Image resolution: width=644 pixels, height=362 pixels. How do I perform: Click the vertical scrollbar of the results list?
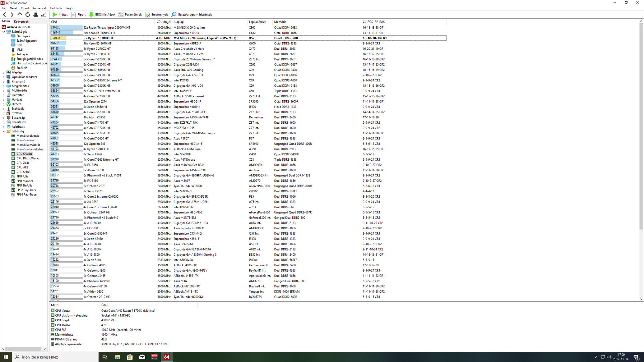click(x=641, y=124)
